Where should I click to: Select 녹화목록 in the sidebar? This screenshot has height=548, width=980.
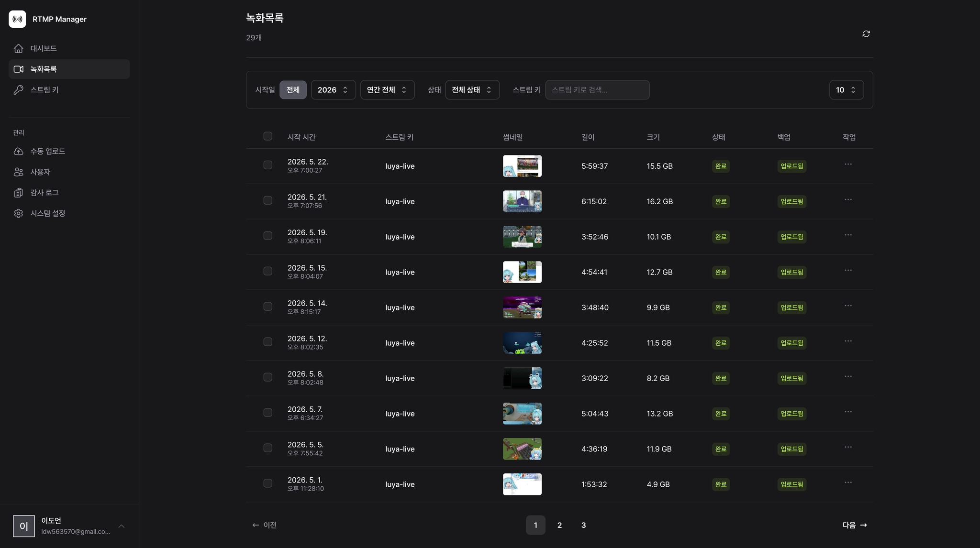click(x=69, y=69)
